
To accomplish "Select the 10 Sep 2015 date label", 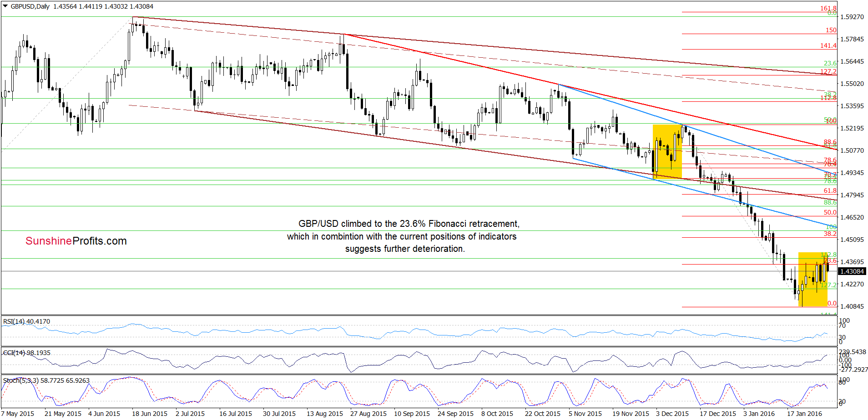I will coord(412,414).
